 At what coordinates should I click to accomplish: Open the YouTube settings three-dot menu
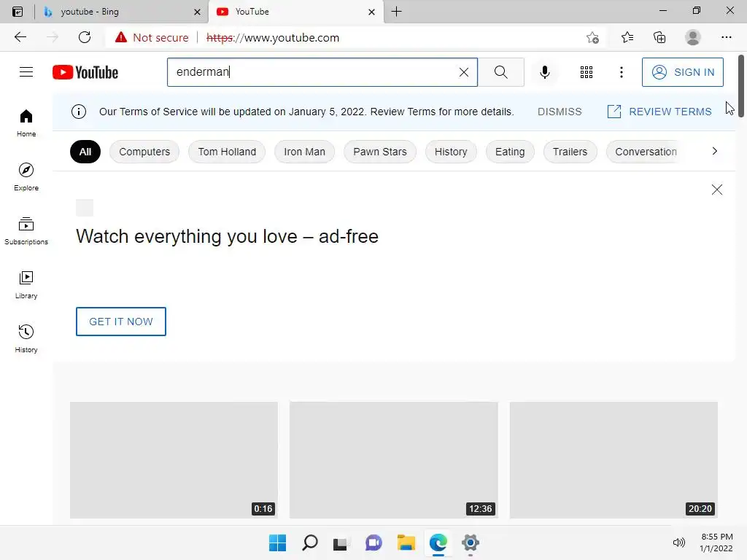(622, 72)
